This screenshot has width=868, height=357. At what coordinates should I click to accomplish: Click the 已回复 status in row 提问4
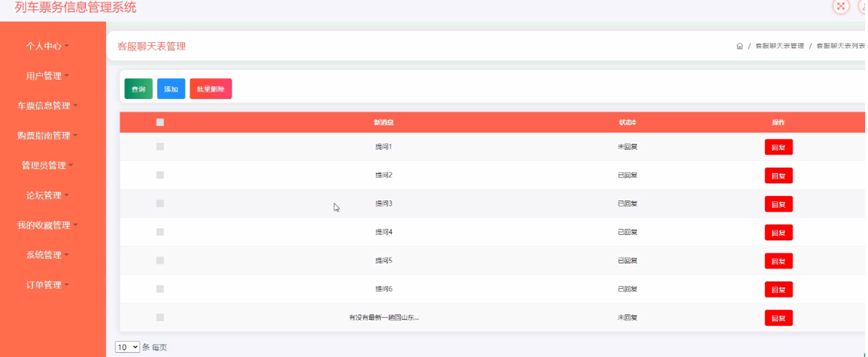[x=628, y=232]
